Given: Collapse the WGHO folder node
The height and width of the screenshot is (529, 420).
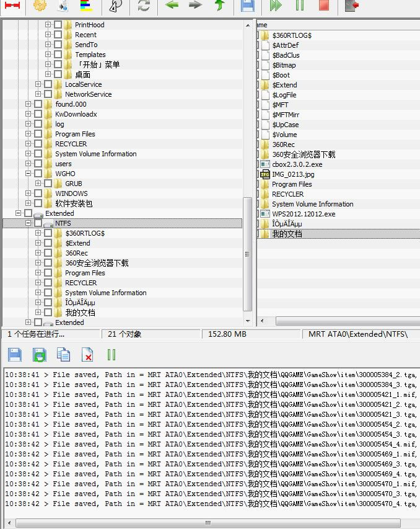Looking at the screenshot, I should [28, 174].
